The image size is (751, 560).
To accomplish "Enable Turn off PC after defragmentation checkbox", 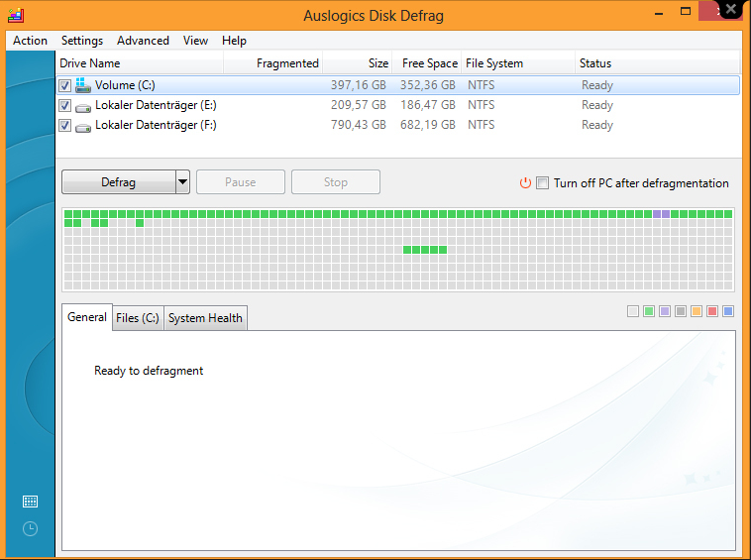I will point(542,183).
